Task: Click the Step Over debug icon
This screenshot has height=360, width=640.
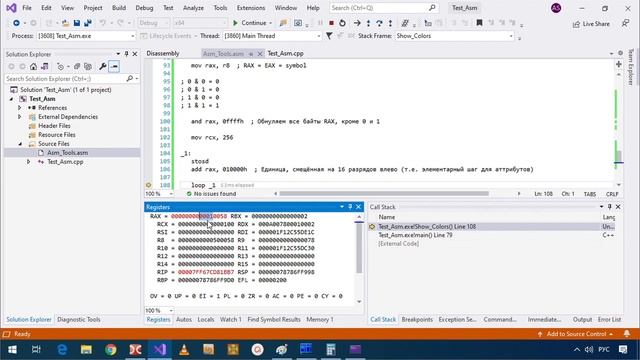Action: (379, 23)
